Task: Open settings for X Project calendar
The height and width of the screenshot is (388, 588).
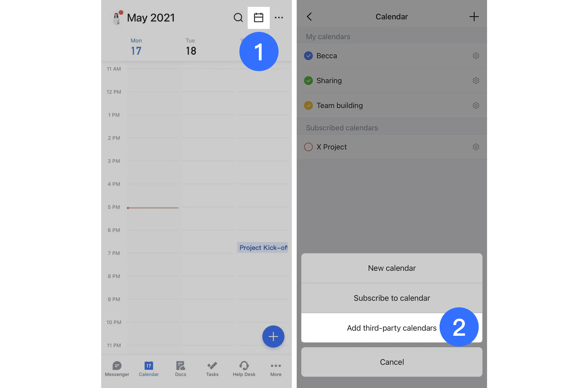Action: coord(476,147)
